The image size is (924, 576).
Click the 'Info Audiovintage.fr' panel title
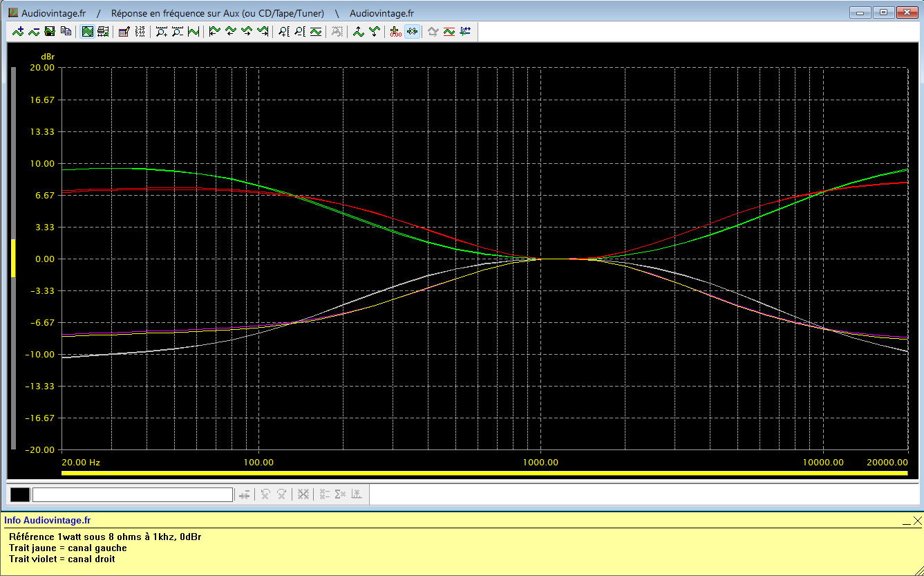tap(48, 521)
